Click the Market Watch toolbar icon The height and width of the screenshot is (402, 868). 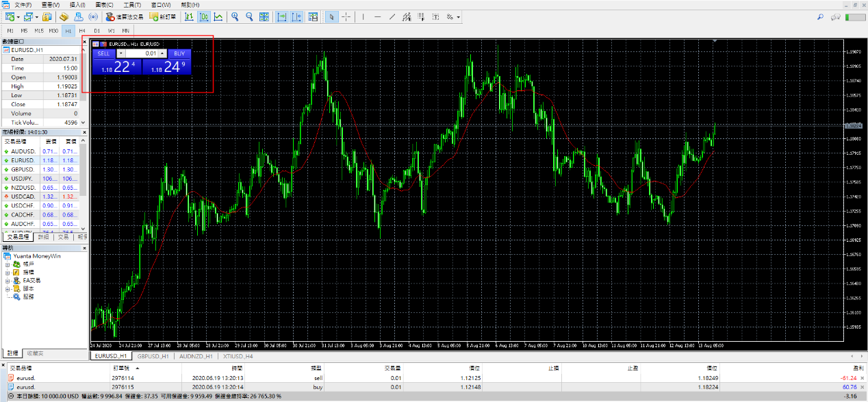pos(47,16)
